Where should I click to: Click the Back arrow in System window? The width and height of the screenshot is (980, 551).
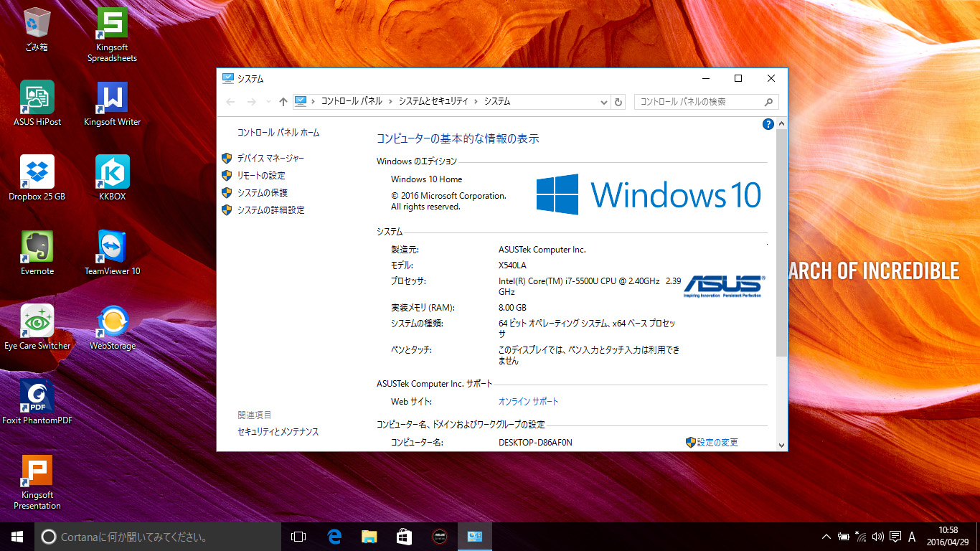tap(230, 102)
